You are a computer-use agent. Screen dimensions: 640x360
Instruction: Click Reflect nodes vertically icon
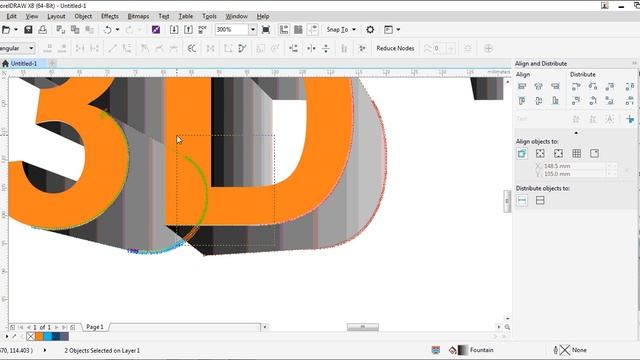point(326,49)
